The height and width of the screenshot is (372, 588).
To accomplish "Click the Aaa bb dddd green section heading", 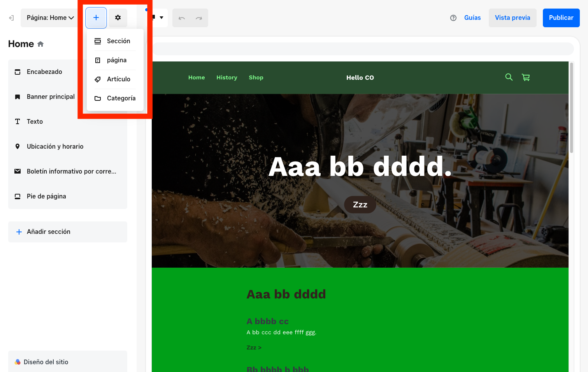I will tap(286, 294).
